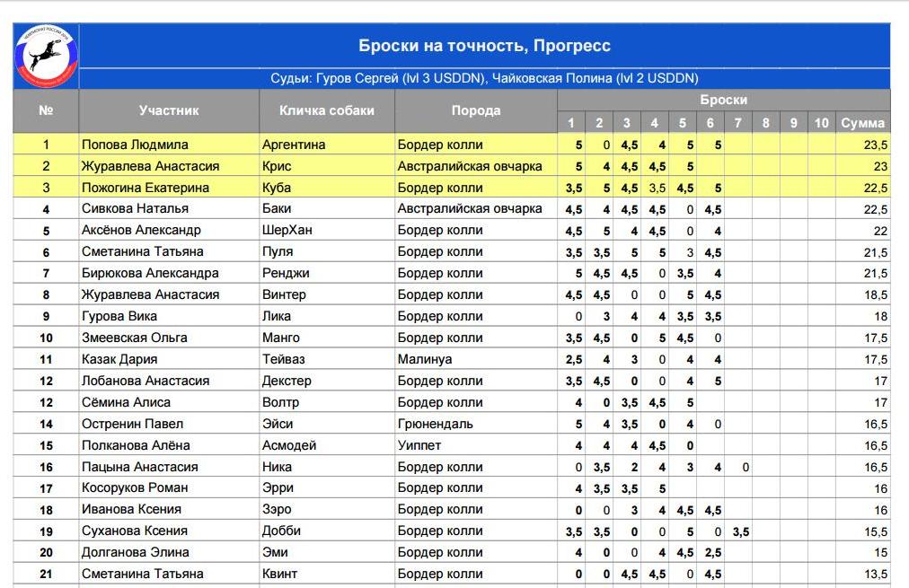Select participant 'Суханова Ксения'
909x588 pixels.
135,531
